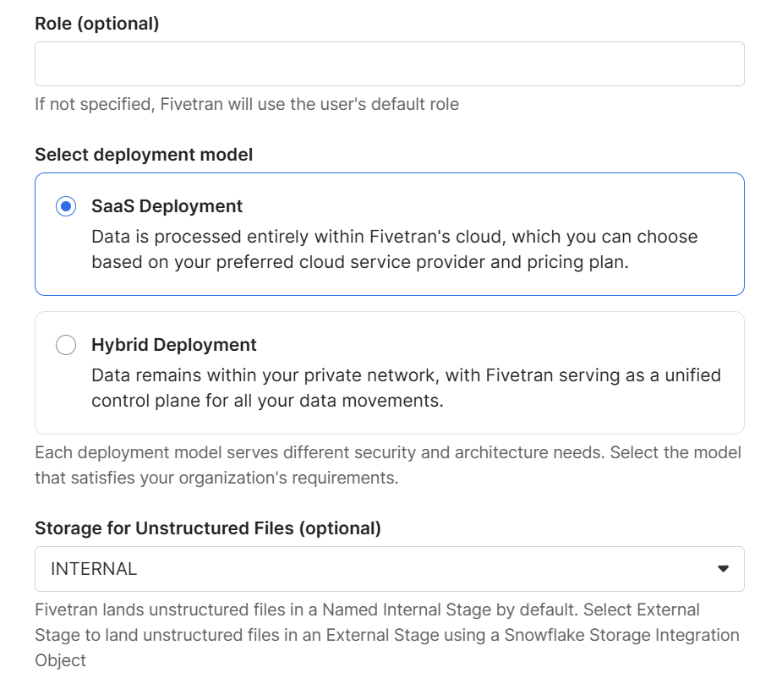
Task: Click helper text about deployment model needs
Action: coord(388,465)
